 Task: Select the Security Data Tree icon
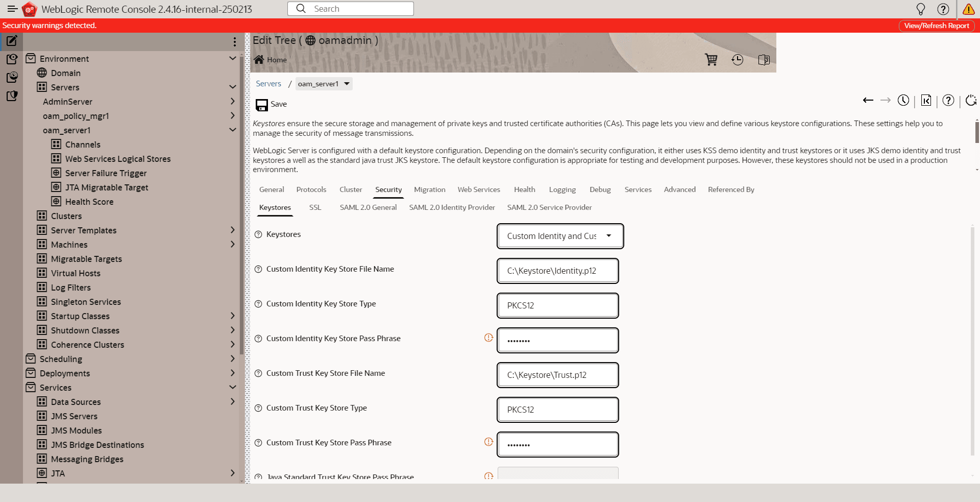click(x=12, y=96)
